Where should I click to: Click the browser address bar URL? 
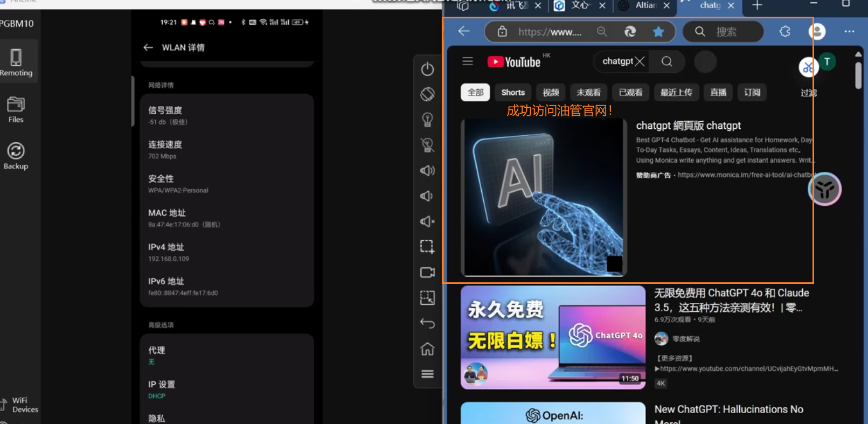(550, 32)
